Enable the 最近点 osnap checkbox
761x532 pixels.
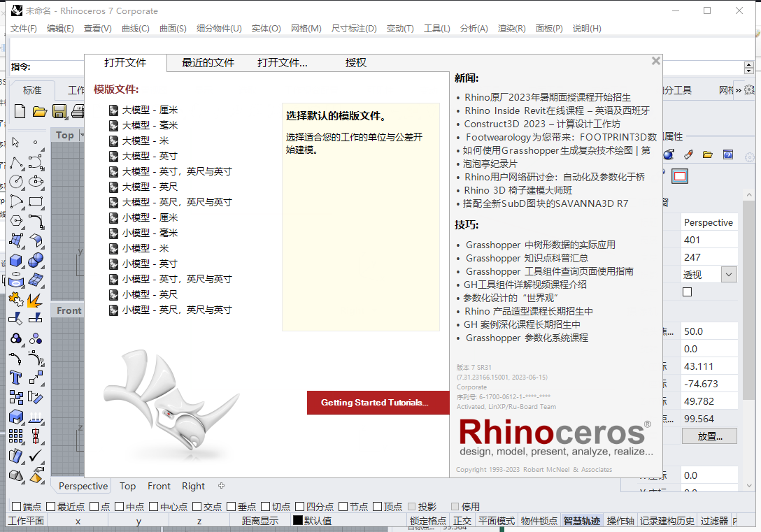pos(50,506)
